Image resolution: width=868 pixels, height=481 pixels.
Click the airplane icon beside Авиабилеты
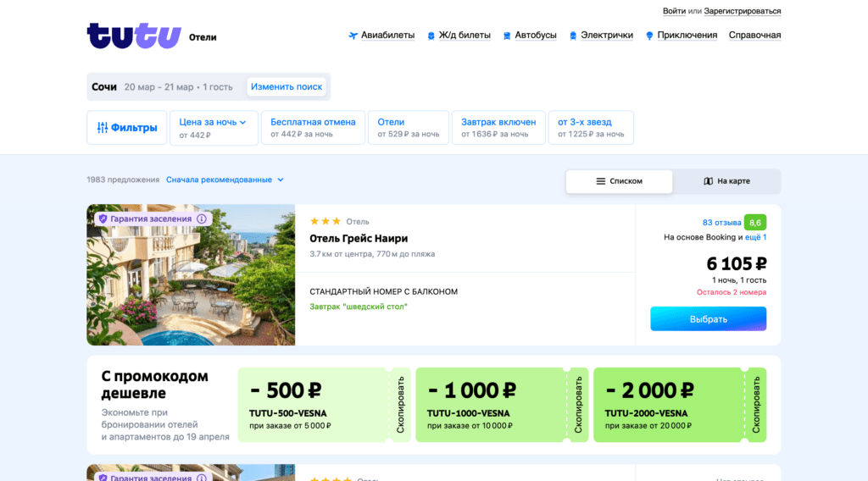point(353,36)
